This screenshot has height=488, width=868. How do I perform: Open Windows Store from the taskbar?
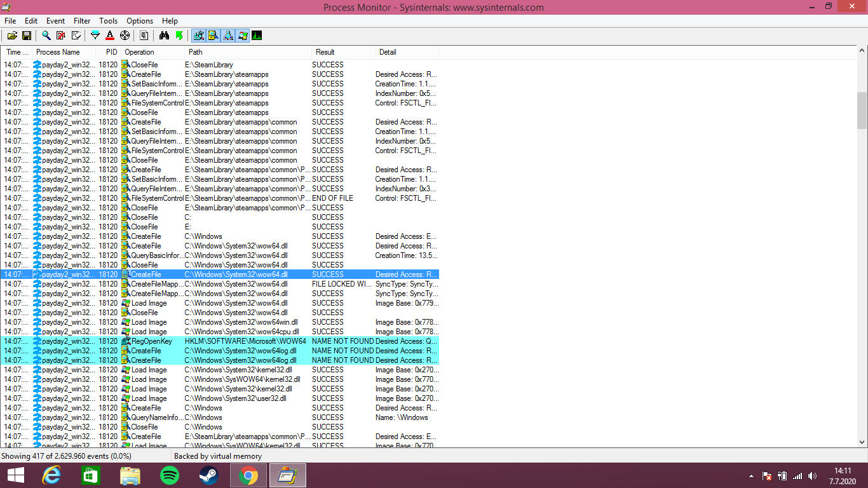click(90, 475)
